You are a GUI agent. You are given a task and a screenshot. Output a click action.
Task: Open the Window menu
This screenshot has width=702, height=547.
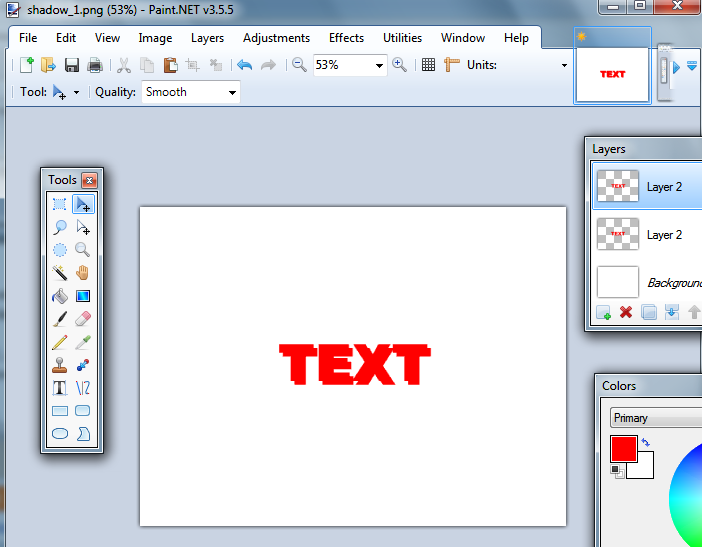coord(463,38)
